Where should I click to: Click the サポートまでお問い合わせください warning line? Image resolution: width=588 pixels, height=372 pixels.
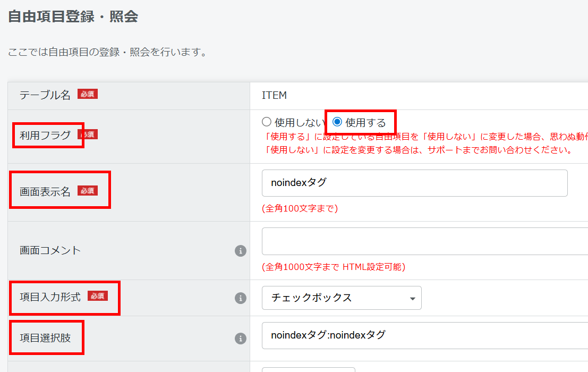click(419, 150)
